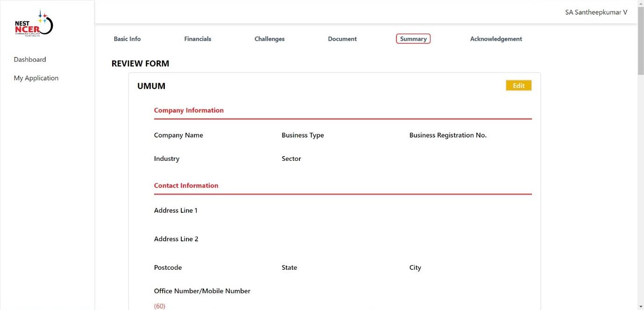Click the Office Number/Mobile Number label
This screenshot has height=310, width=644.
pyautogui.click(x=202, y=291)
